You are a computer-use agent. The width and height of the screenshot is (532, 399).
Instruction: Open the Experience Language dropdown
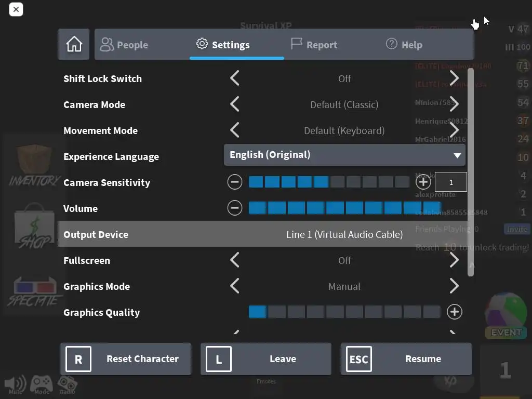(344, 155)
